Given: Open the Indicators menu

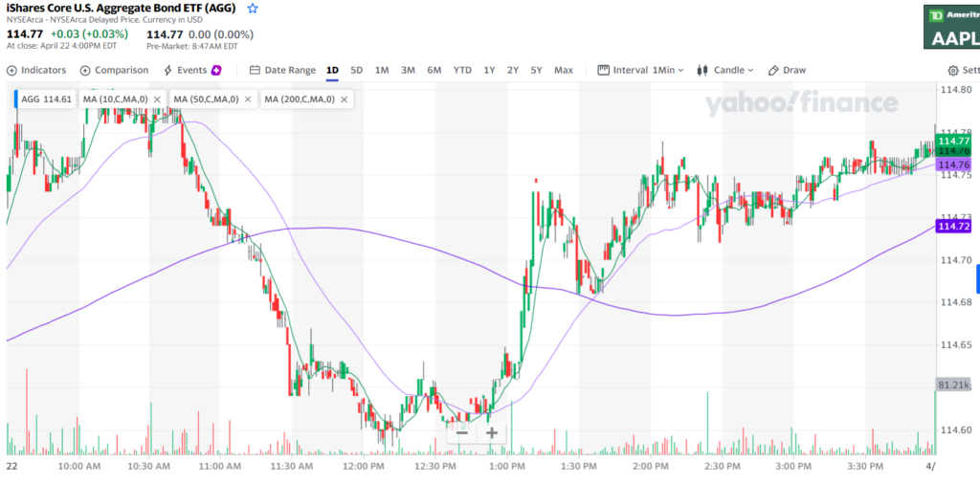Looking at the screenshot, I should [x=36, y=70].
